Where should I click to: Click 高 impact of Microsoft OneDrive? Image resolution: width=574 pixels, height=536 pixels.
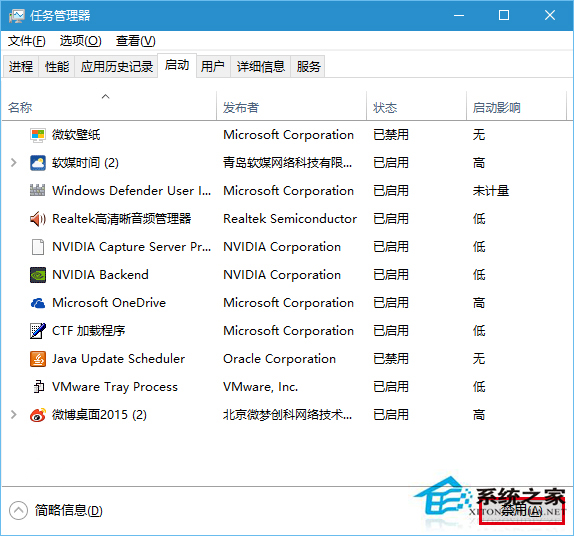[479, 303]
